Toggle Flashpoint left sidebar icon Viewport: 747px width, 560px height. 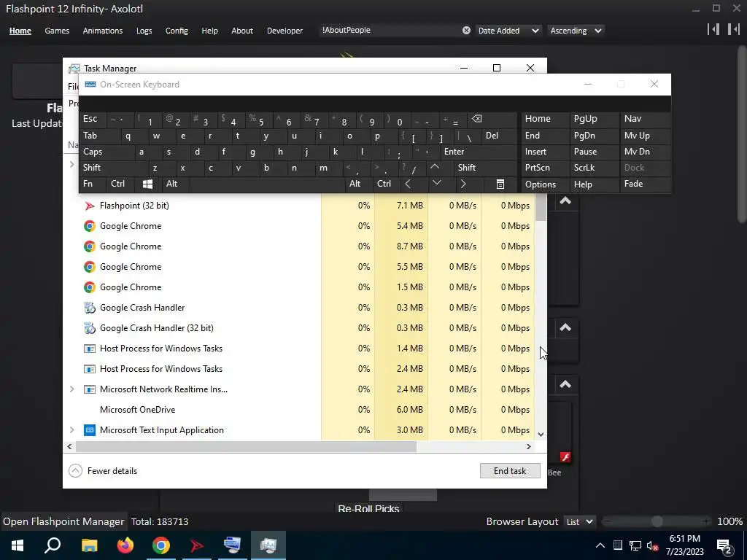click(x=713, y=29)
